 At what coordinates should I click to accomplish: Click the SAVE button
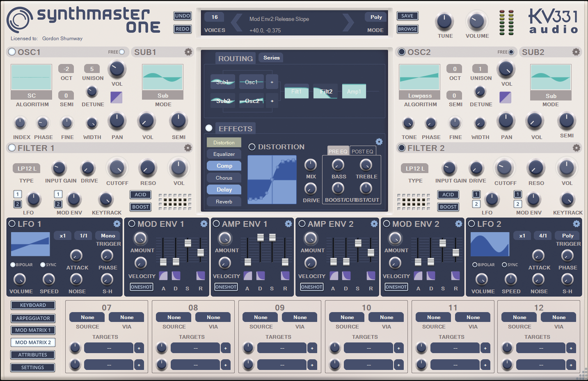[x=407, y=16]
